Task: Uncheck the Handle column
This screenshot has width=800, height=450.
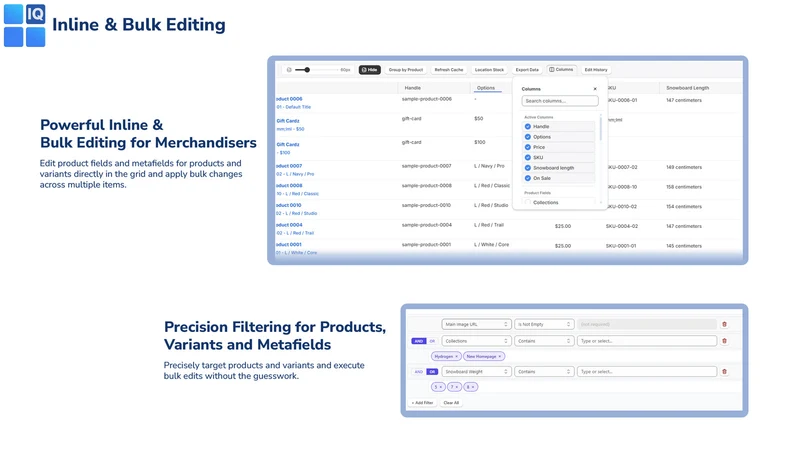Action: pos(528,127)
